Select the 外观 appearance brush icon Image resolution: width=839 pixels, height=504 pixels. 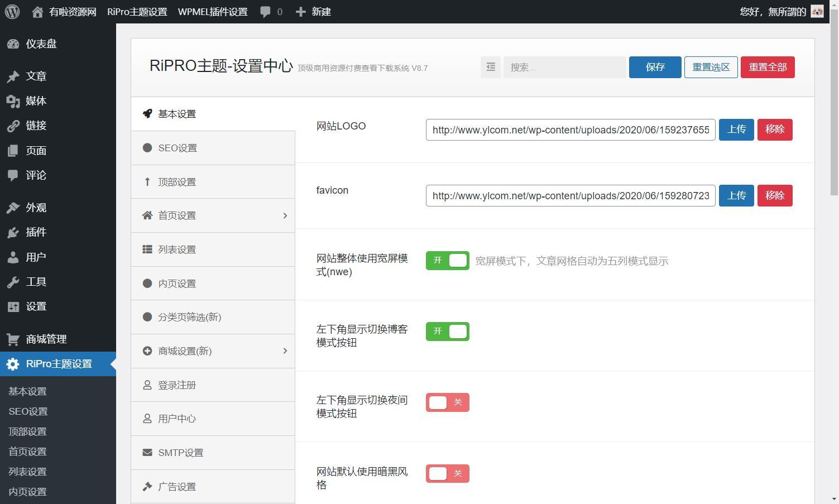[x=13, y=208]
